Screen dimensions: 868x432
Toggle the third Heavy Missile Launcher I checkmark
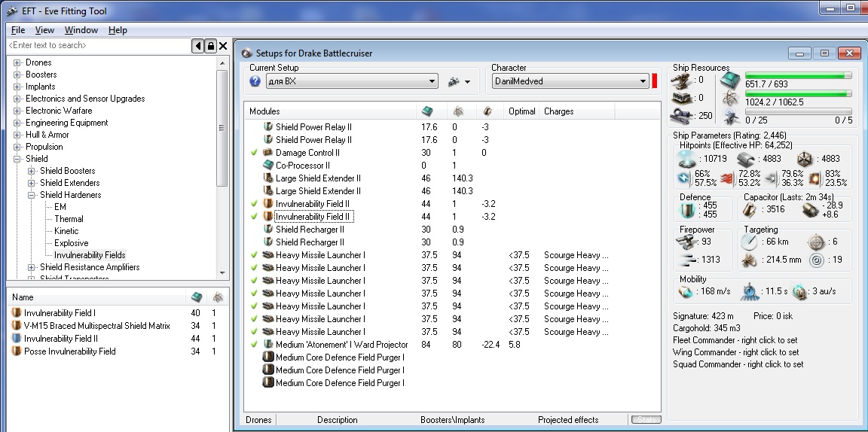tap(254, 281)
